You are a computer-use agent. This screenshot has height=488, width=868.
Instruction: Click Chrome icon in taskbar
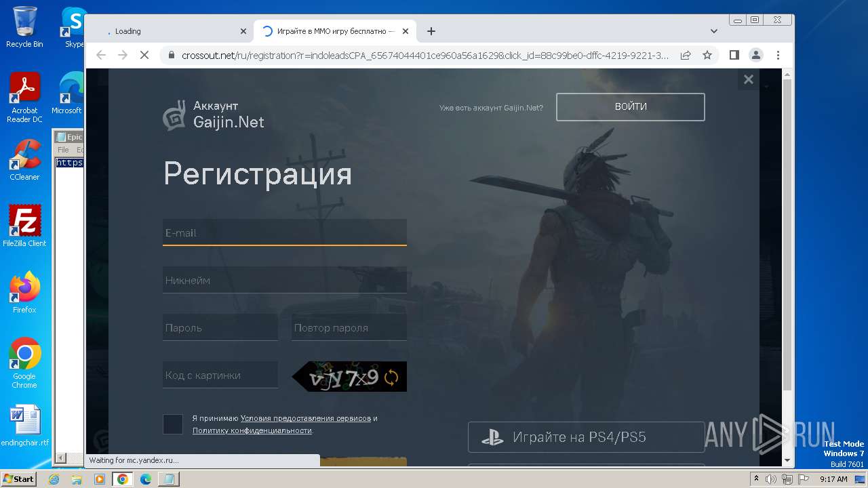[x=123, y=479]
